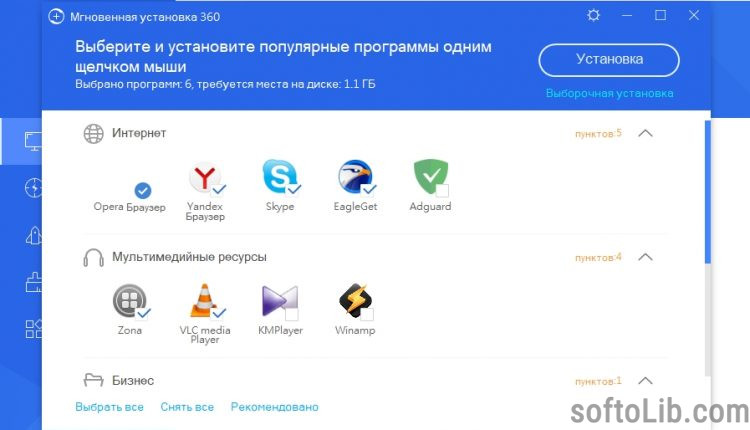
Task: Click the Yandex Browser icon
Action: 204,177
